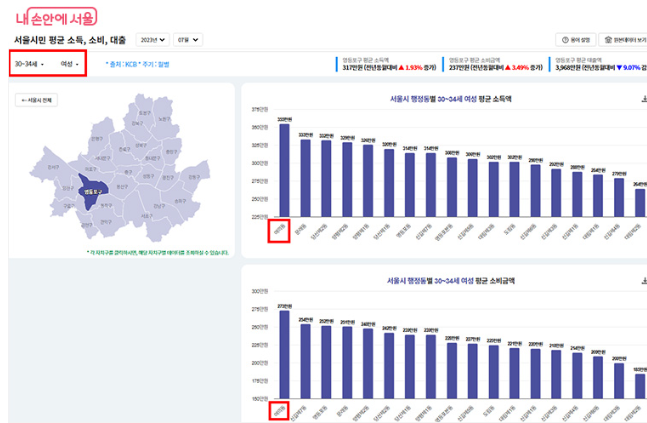
Task: Pick 성북구 on the Seoul map
Action: 141,145
